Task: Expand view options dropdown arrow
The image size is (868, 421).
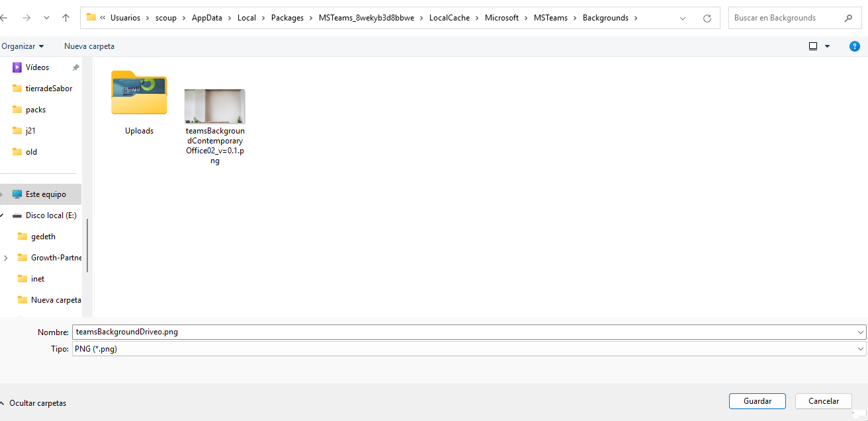Action: 828,46
